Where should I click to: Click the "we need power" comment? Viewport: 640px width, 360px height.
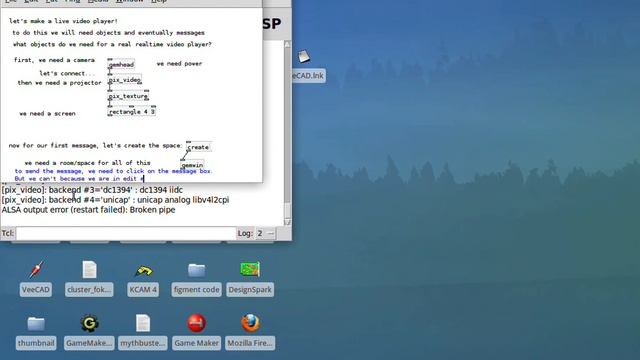tap(179, 64)
